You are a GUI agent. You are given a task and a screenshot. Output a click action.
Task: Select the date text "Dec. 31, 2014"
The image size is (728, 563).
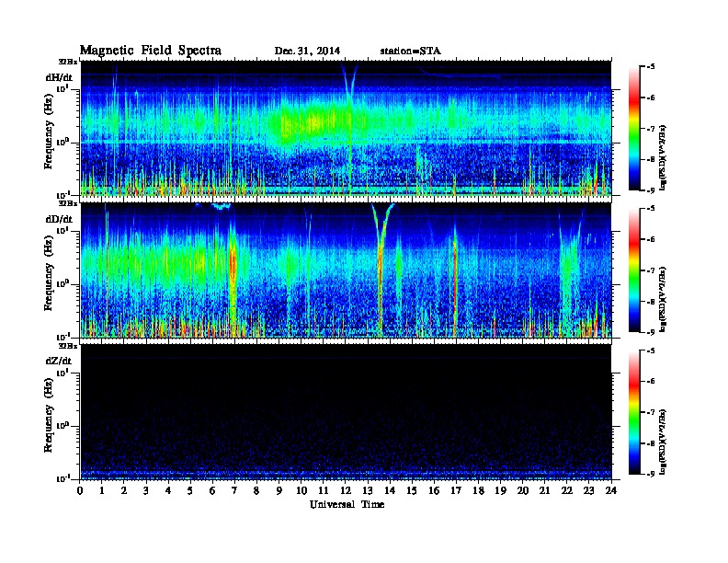pyautogui.click(x=307, y=52)
